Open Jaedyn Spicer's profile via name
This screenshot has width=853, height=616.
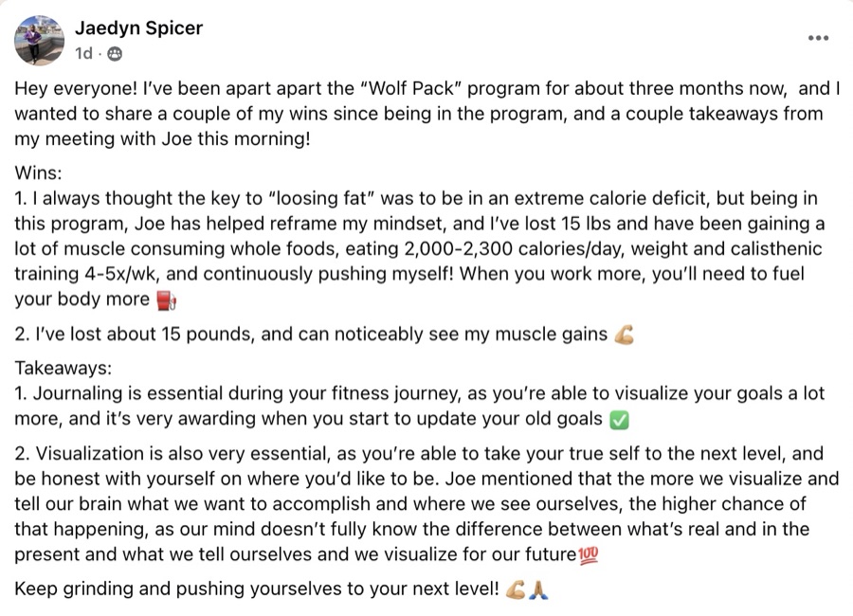coord(138,27)
